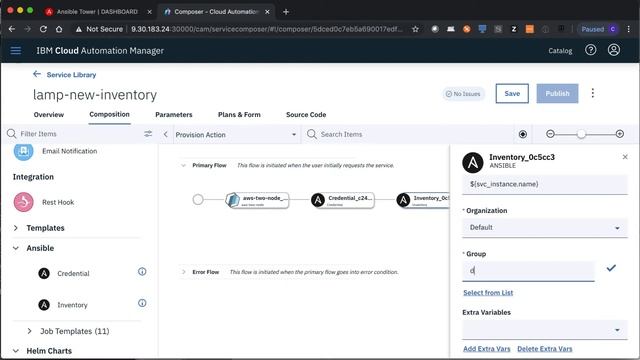Click the center canvas target icon

(522, 134)
